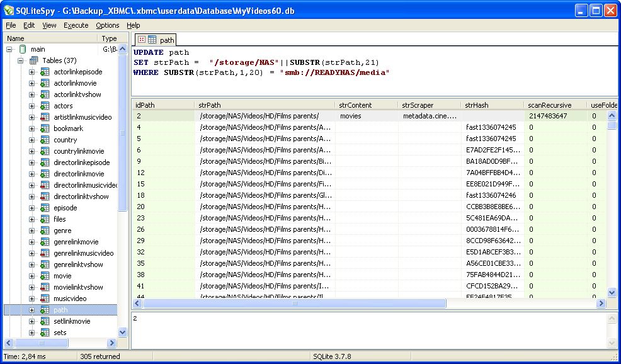Click the strContent column header
The width and height of the screenshot is (621, 364).
coord(367,105)
